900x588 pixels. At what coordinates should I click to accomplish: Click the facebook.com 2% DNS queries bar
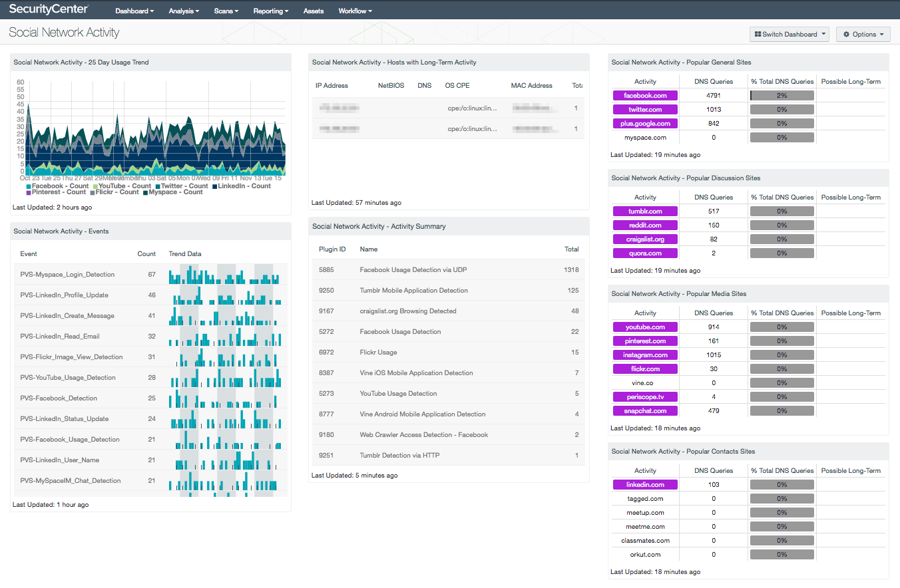point(782,96)
